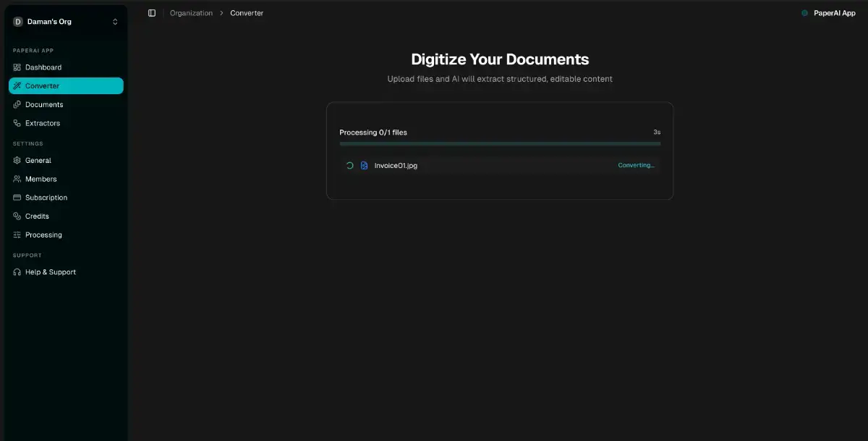View organization Members
Image resolution: width=868 pixels, height=441 pixels.
pos(66,179)
